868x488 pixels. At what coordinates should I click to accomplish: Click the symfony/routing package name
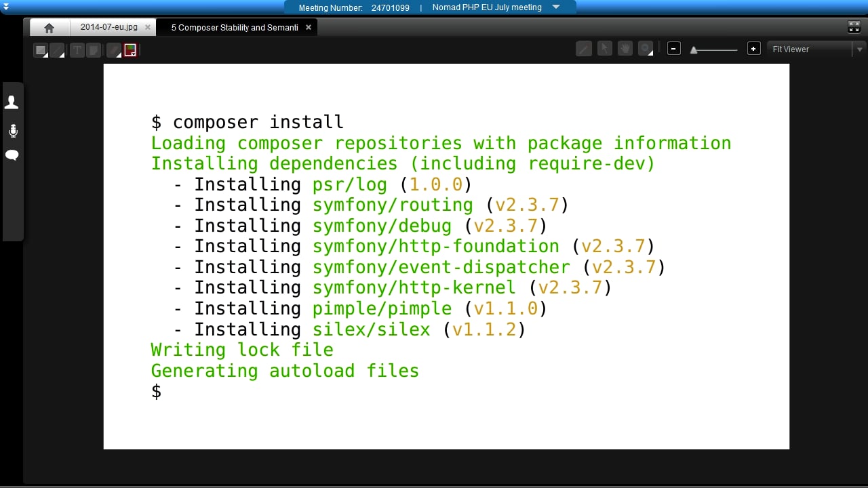click(x=393, y=205)
